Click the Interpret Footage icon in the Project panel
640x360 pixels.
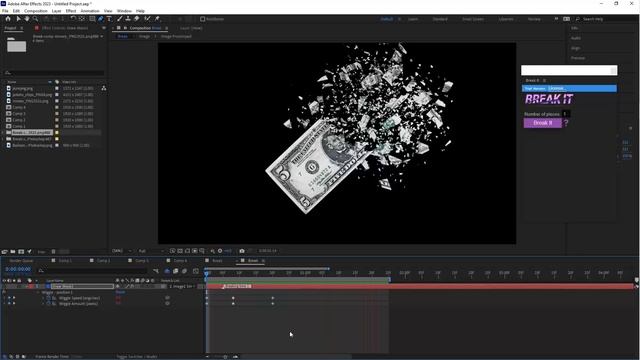[x=4, y=251]
